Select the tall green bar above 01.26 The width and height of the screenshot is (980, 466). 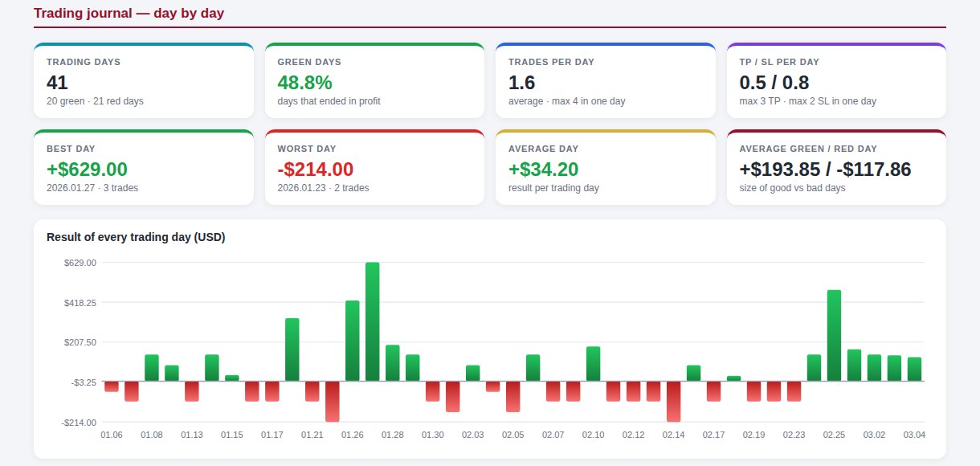(x=353, y=341)
